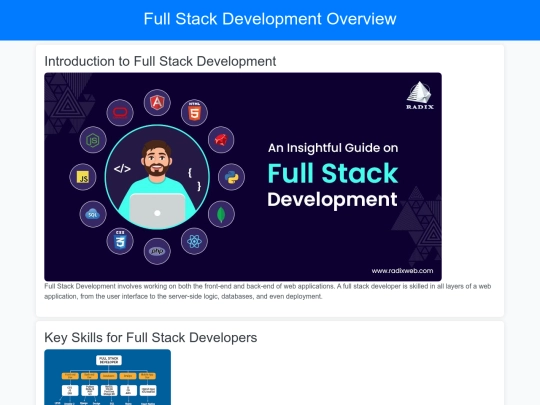Click Introduction to Full Stack Development heading
540x405 pixels.
160,61
